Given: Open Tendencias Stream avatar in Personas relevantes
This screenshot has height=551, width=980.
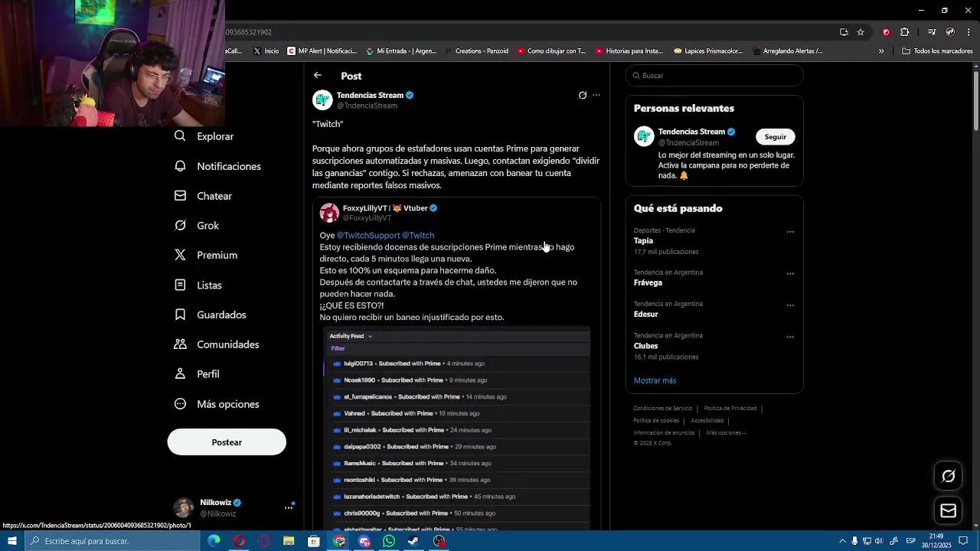Looking at the screenshot, I should pos(644,136).
